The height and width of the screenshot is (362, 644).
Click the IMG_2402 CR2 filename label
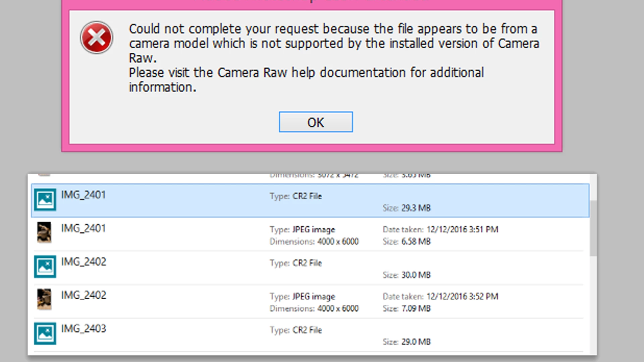[84, 262]
